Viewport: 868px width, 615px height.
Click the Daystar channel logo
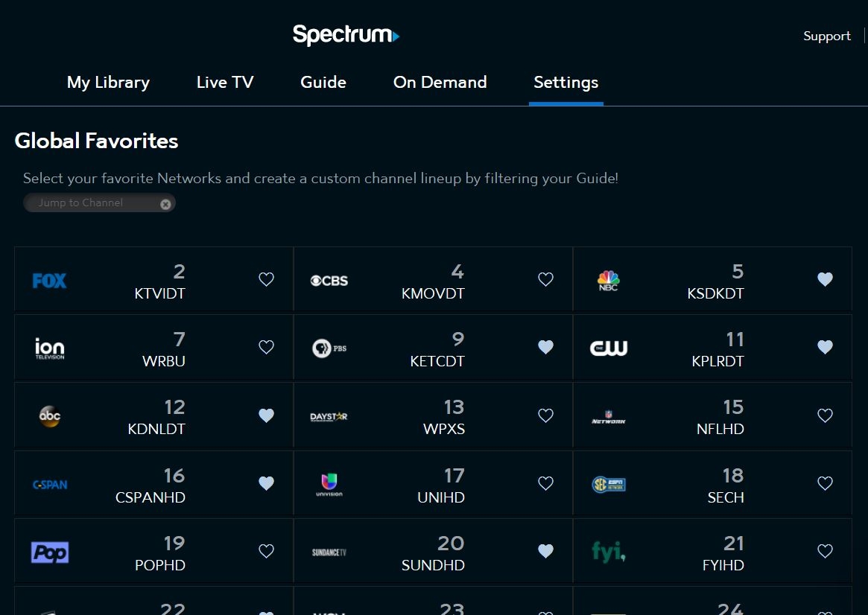329,417
